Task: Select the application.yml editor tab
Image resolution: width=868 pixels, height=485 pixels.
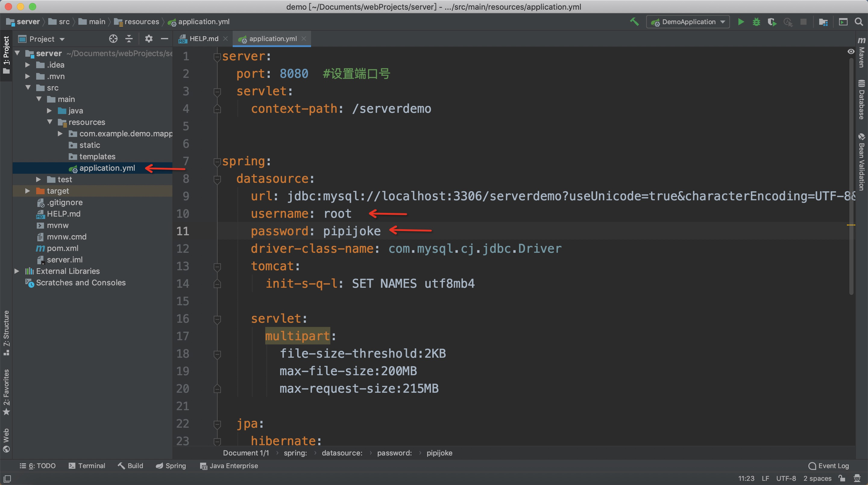Action: pyautogui.click(x=272, y=39)
